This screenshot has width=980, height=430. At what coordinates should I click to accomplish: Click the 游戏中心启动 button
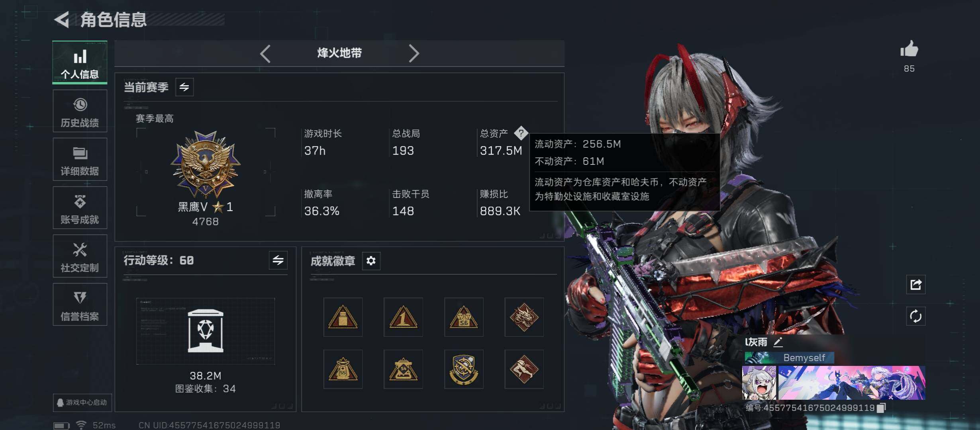pos(82,403)
